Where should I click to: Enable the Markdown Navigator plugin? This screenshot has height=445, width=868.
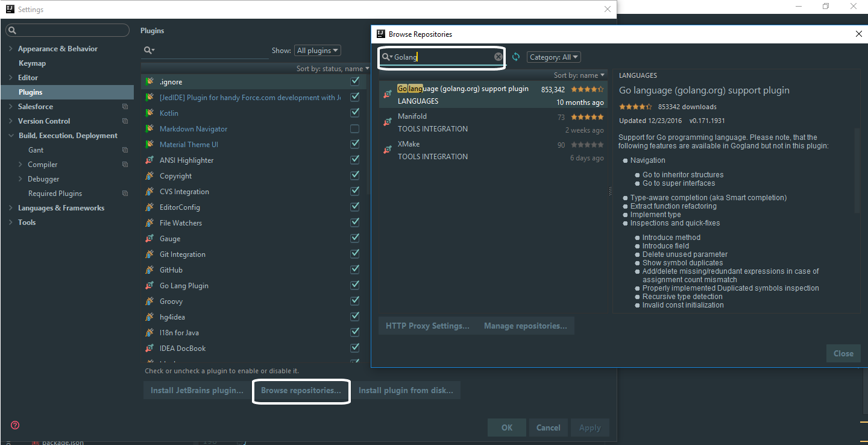pyautogui.click(x=354, y=128)
